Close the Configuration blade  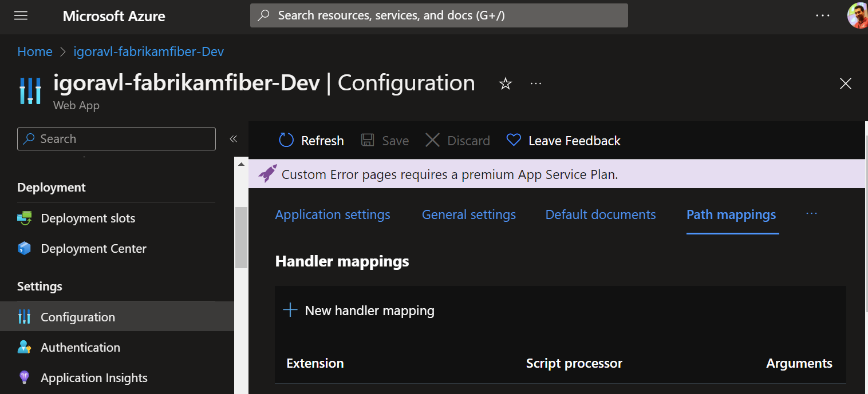coord(845,83)
